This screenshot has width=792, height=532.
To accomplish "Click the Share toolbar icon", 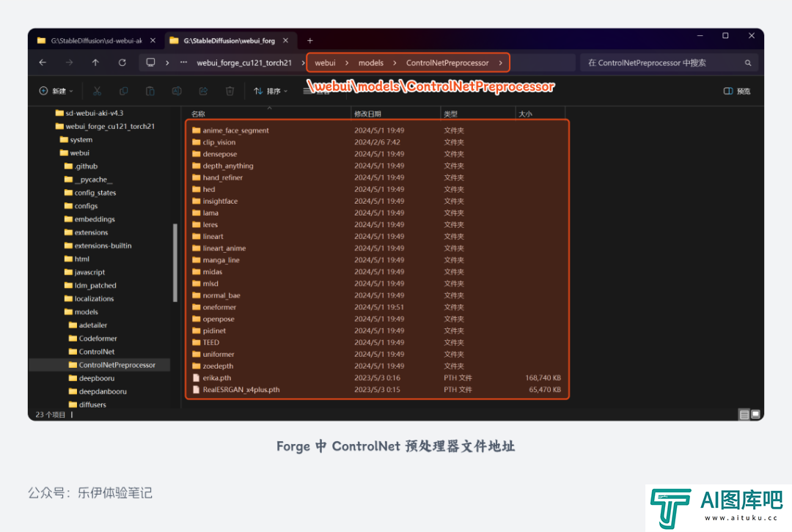I will coord(203,91).
